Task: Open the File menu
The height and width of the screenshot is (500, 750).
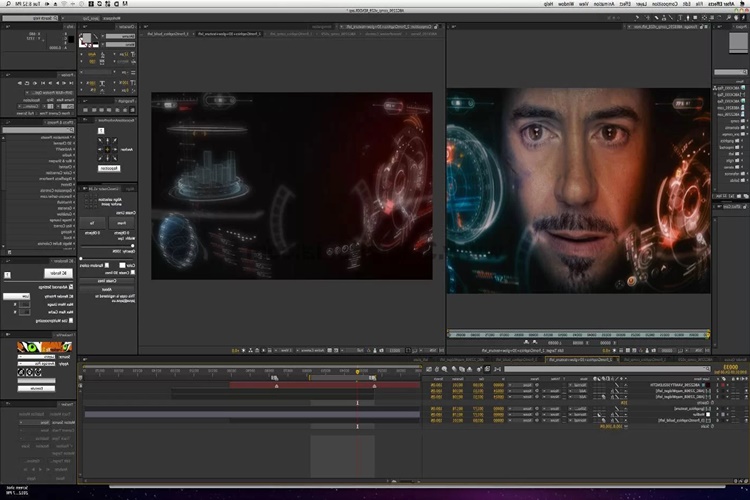Action: (699, 4)
